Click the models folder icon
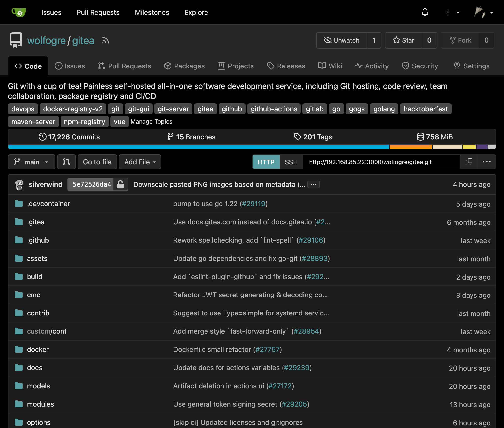 (x=19, y=386)
